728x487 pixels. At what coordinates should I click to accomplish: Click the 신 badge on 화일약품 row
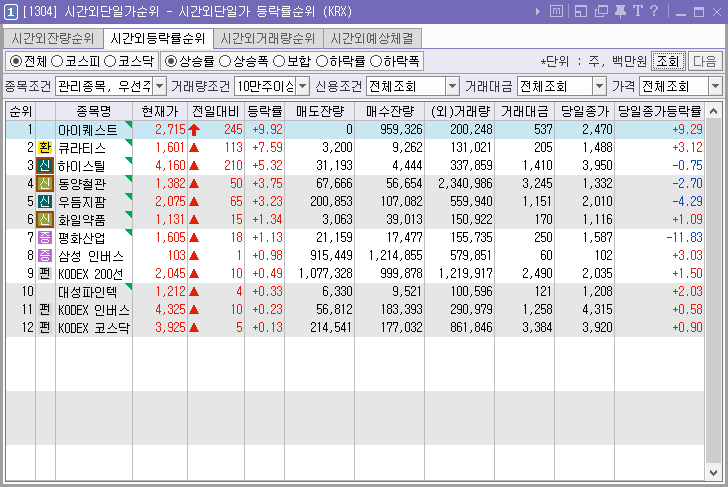point(45,220)
